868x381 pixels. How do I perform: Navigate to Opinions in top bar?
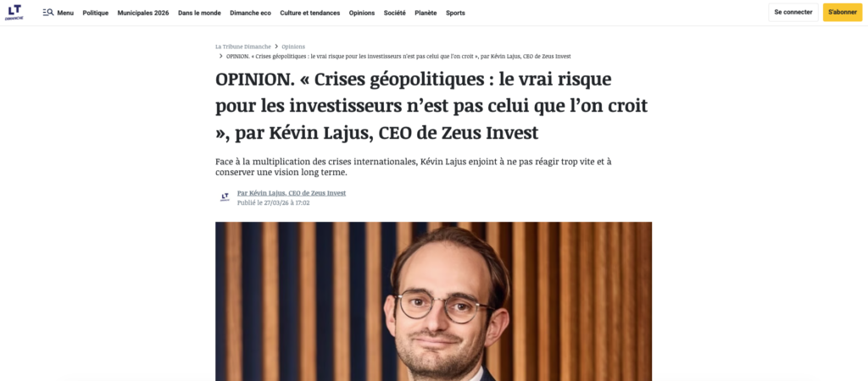[362, 13]
